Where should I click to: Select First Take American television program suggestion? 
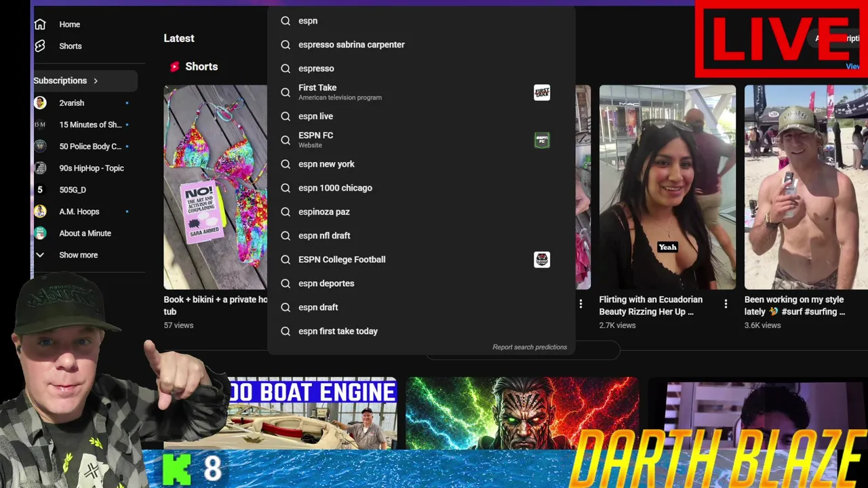pos(421,92)
